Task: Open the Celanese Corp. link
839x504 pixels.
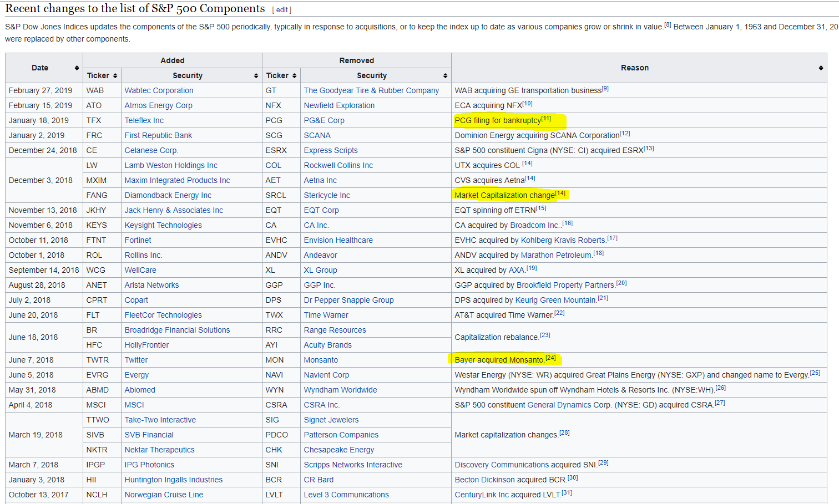Action: (151, 150)
